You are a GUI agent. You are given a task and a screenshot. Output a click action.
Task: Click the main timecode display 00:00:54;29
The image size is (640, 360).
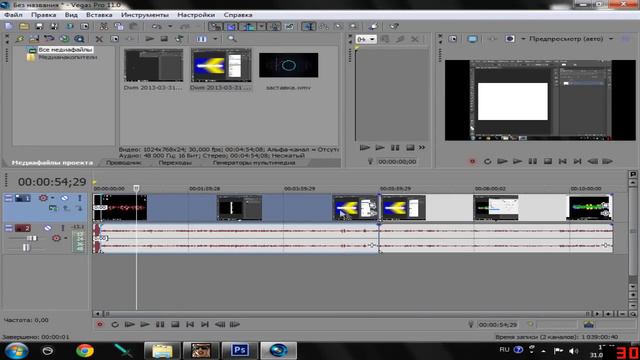point(52,182)
